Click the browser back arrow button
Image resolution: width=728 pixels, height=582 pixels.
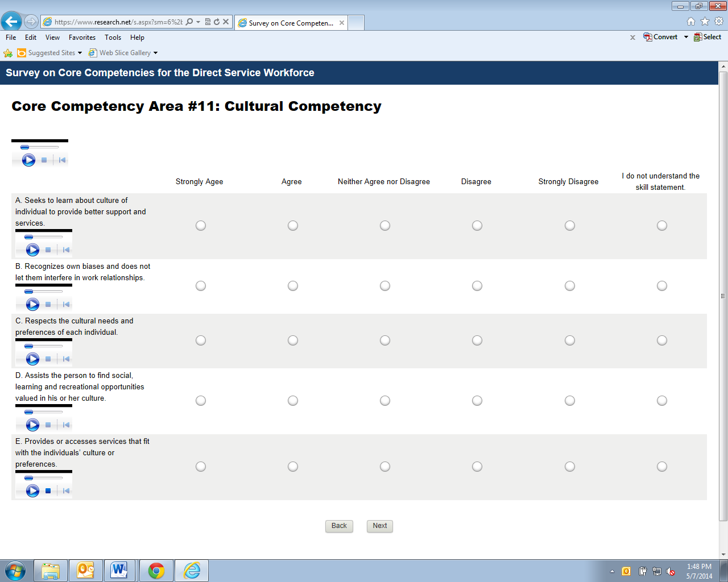(x=11, y=22)
